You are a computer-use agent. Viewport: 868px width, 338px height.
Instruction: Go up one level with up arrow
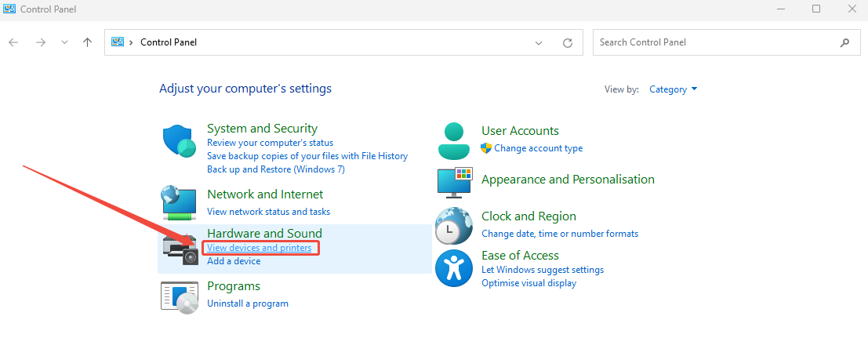87,42
